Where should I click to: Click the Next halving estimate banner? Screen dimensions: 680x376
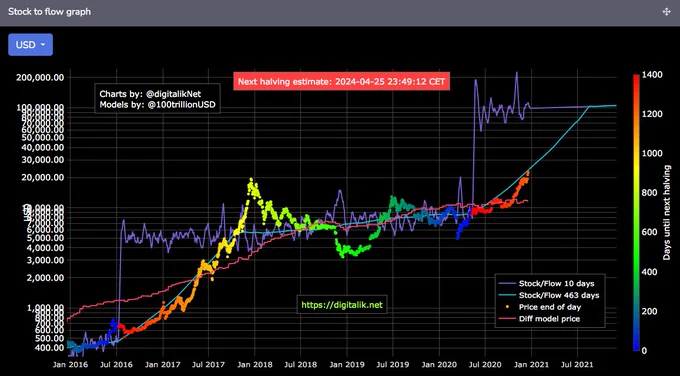[341, 82]
